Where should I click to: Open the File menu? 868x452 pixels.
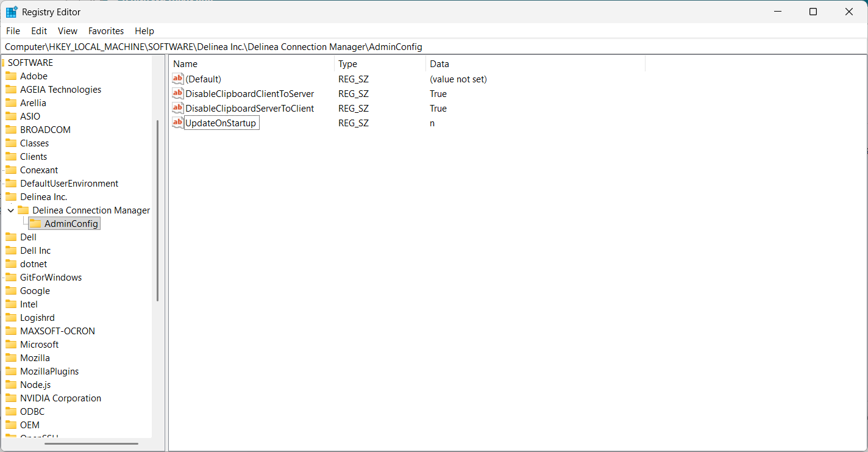(x=13, y=31)
